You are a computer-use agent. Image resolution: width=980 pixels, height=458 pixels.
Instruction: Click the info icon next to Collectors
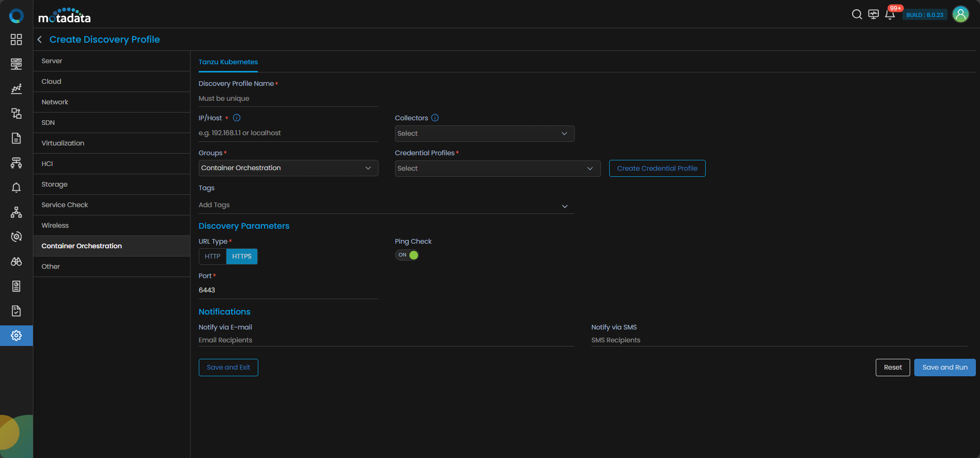point(435,118)
